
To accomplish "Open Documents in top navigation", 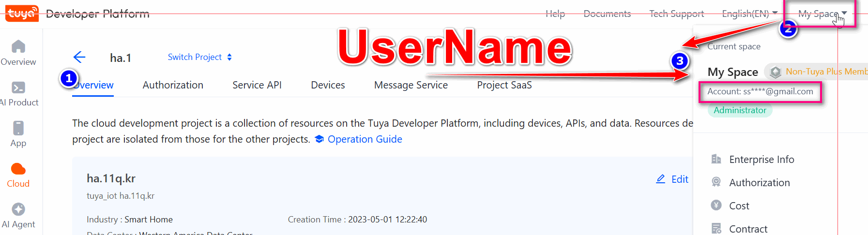I will 607,14.
